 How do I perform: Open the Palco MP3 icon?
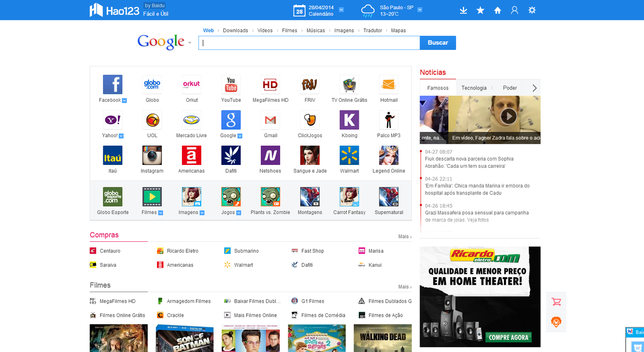(x=389, y=120)
